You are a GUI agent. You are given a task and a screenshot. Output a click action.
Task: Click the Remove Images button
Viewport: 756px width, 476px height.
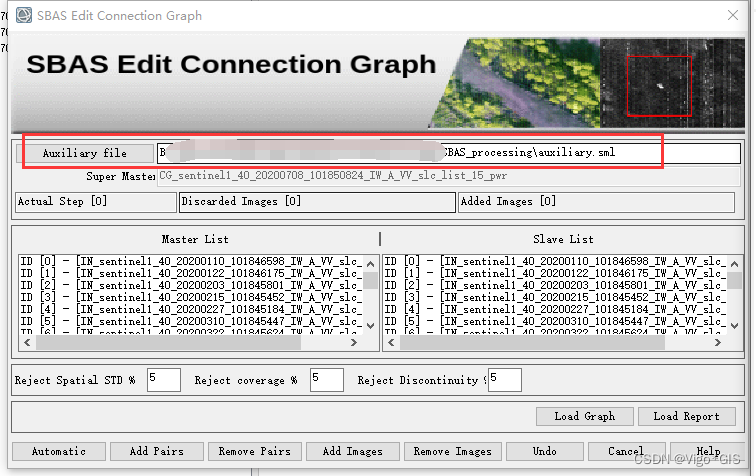click(x=453, y=451)
